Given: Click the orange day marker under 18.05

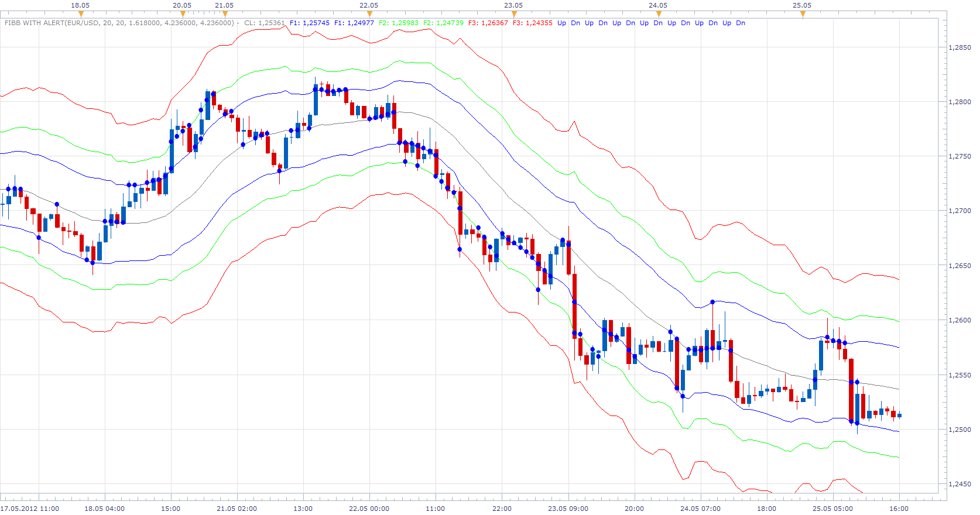Looking at the screenshot, I should 81,14.
